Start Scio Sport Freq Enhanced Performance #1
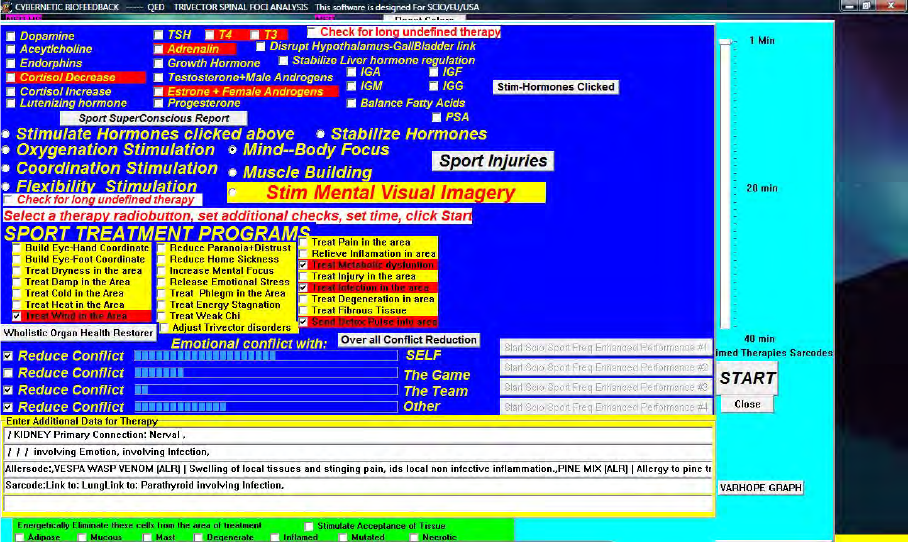This screenshot has height=542, width=908. 606,347
